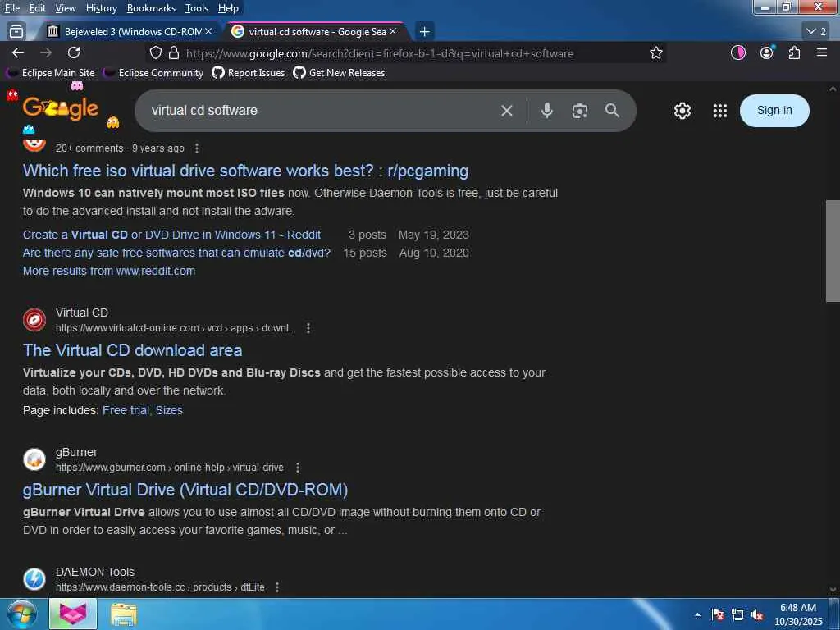View site security padlock info
The width and height of the screenshot is (840, 630).
coord(174,53)
